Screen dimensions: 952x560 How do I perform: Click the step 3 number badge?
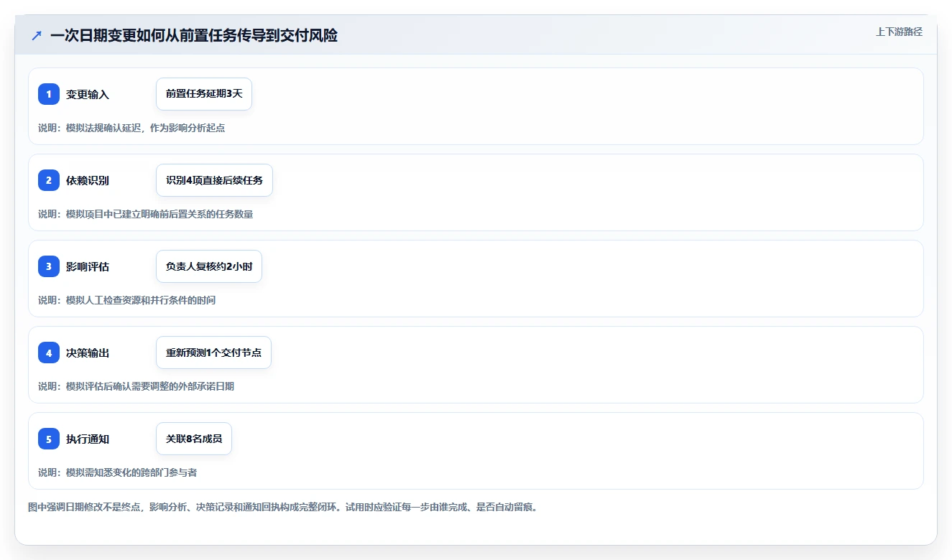49,266
